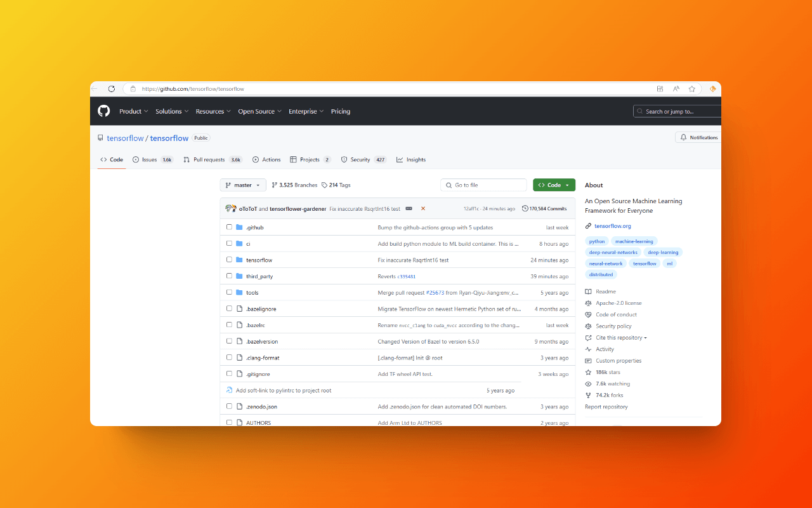Viewport: 812px width, 508px height.
Task: Switch to the Actions tab
Action: coord(266,159)
